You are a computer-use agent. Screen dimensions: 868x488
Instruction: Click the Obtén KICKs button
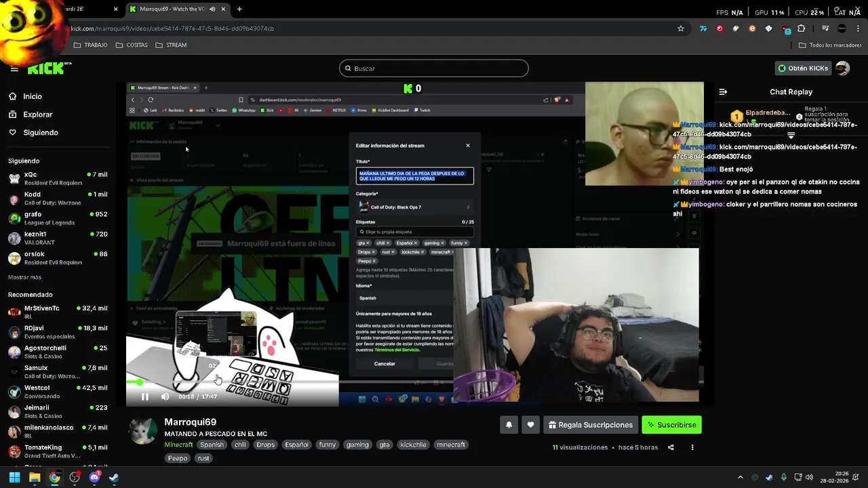pyautogui.click(x=803, y=68)
